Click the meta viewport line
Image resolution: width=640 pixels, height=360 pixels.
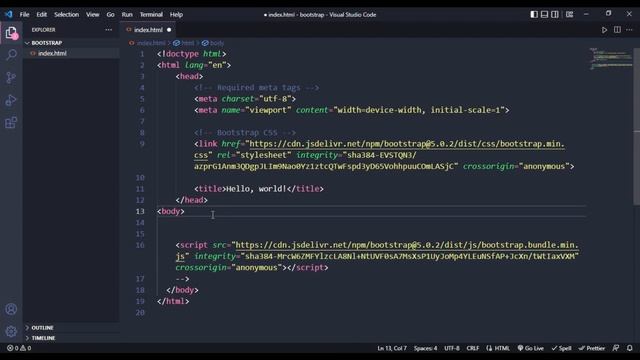tap(352, 110)
